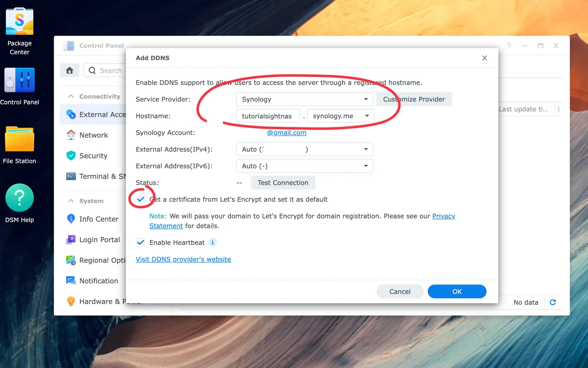The width and height of the screenshot is (588, 368).
Task: Click Test Connection button
Action: point(283,182)
